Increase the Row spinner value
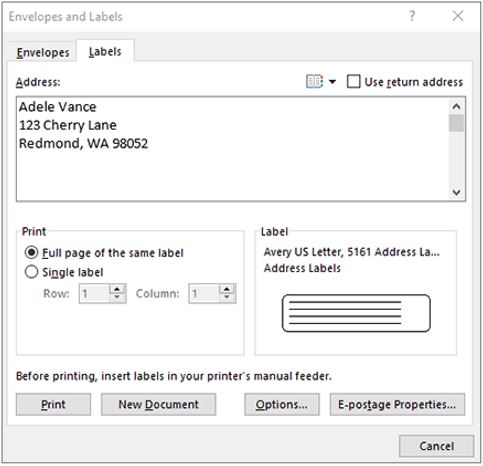 [x=117, y=289]
